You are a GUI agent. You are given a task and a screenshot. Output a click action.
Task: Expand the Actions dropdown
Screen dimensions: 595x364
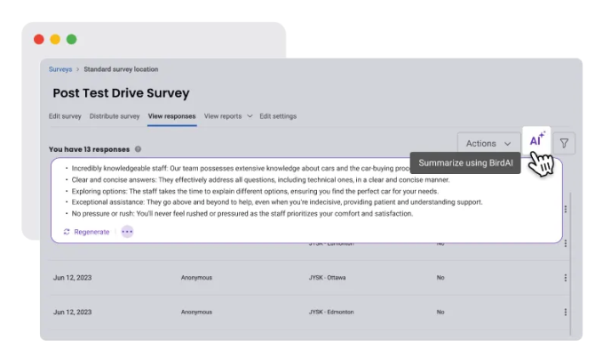[488, 143]
